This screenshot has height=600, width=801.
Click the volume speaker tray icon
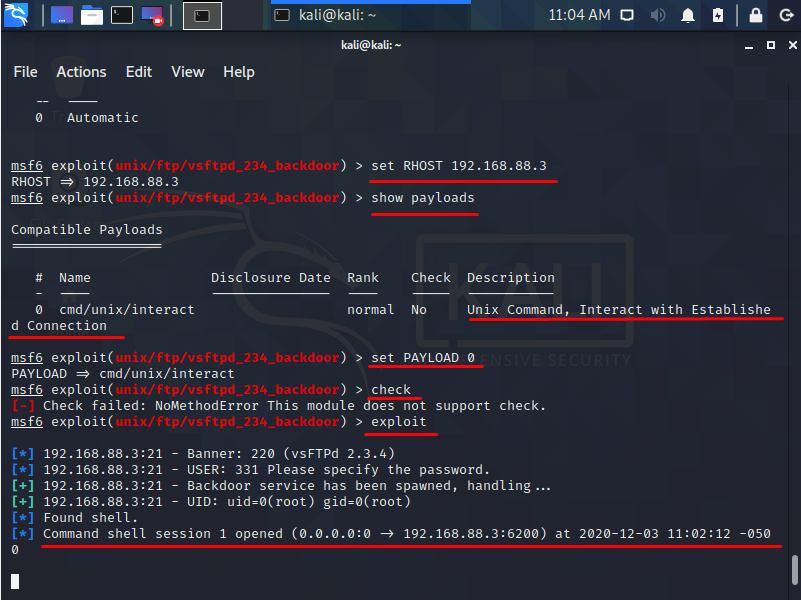[x=657, y=15]
